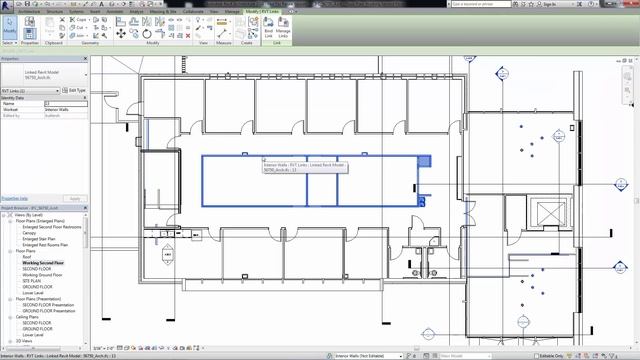Screen dimensions: 640x360
Task: Toggle the Properties palette ribbon button
Action: (30, 33)
